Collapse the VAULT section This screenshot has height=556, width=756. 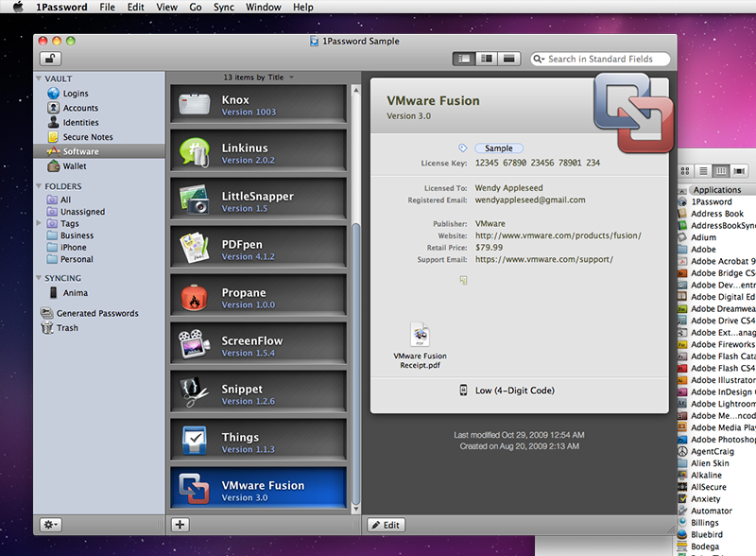39,78
